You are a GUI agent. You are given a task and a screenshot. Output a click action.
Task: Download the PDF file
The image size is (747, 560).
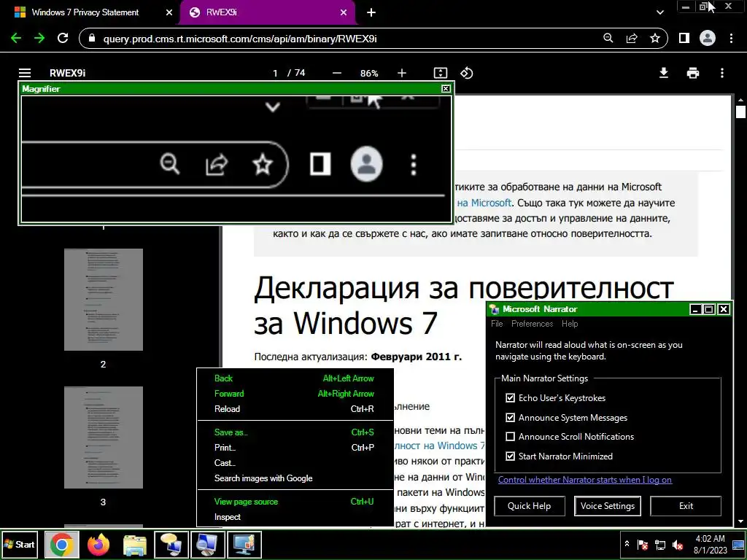click(x=664, y=73)
